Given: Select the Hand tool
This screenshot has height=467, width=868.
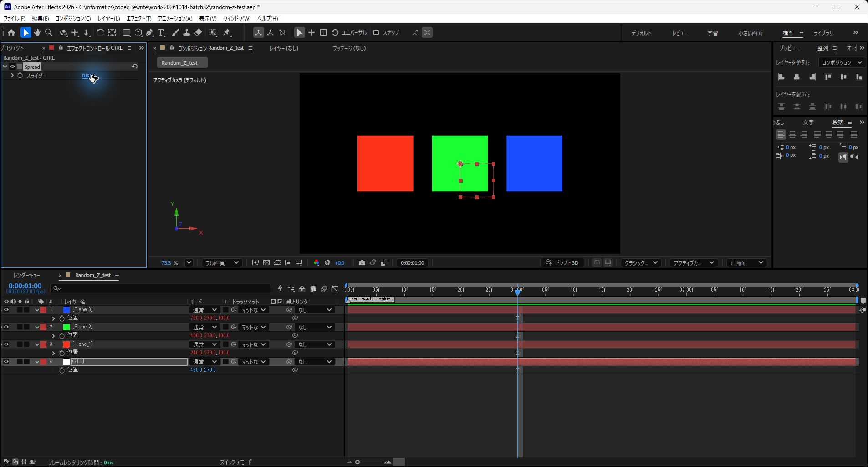Looking at the screenshot, I should click(x=37, y=32).
